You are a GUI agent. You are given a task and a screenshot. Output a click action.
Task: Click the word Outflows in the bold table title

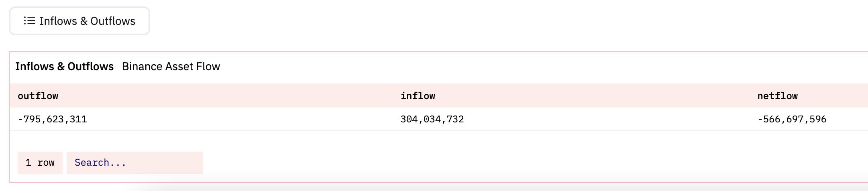90,66
